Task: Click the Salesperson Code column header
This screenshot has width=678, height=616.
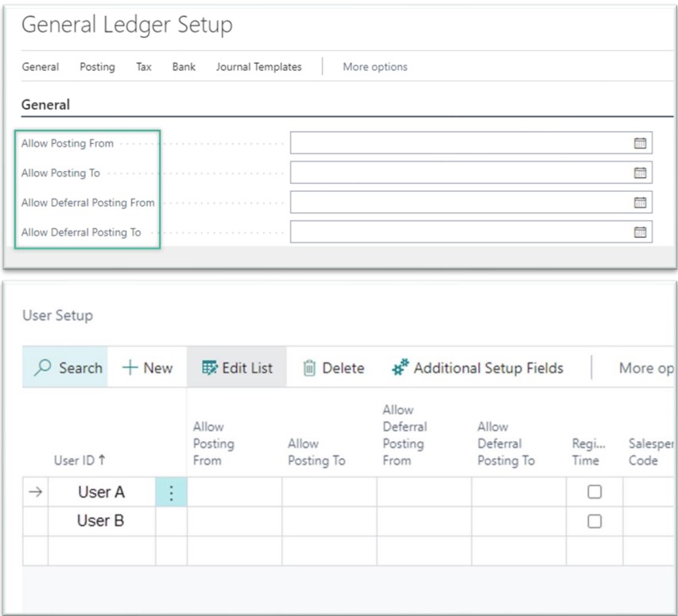Action: [x=650, y=452]
